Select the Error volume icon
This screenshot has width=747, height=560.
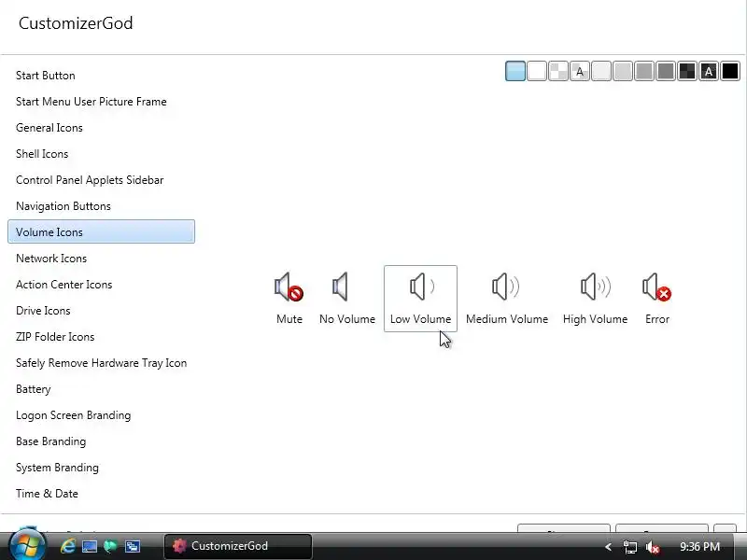click(657, 299)
